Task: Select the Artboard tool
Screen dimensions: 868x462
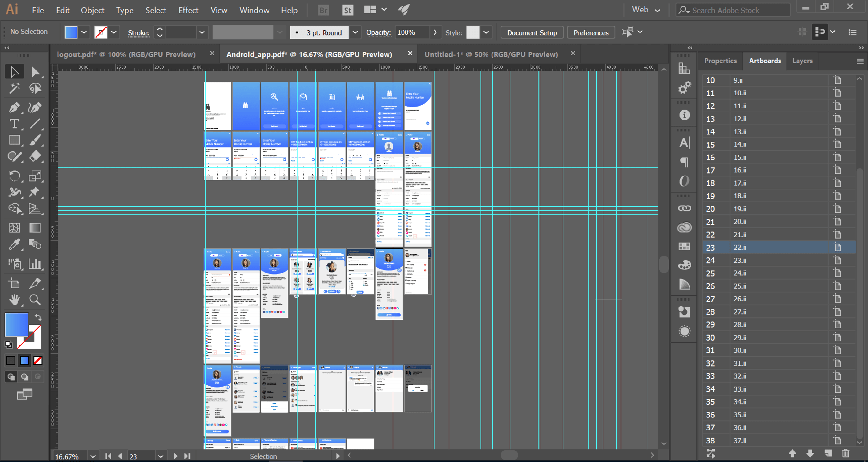Action: click(14, 283)
